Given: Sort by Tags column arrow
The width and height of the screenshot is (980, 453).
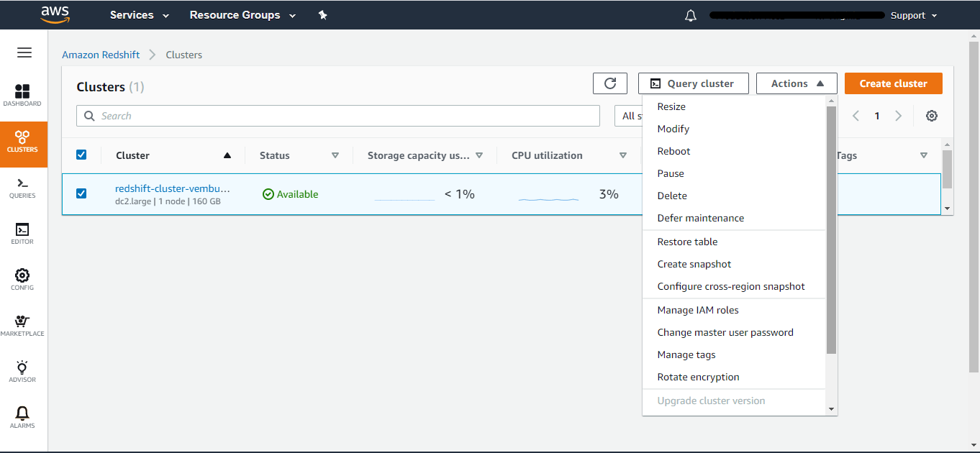Looking at the screenshot, I should point(924,155).
